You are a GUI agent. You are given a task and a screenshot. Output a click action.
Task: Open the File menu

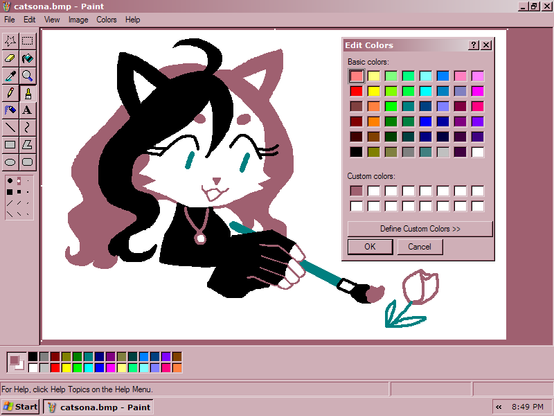10,20
